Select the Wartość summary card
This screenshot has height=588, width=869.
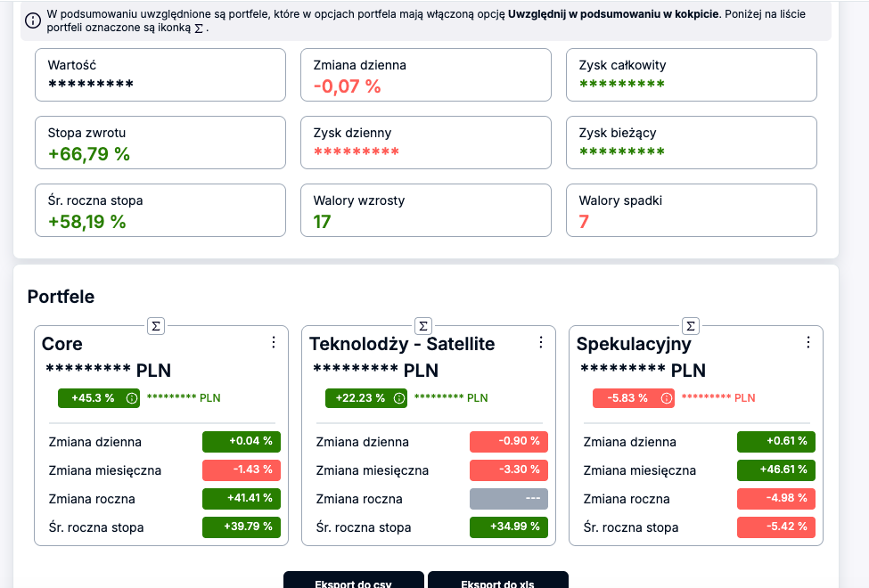pos(160,75)
